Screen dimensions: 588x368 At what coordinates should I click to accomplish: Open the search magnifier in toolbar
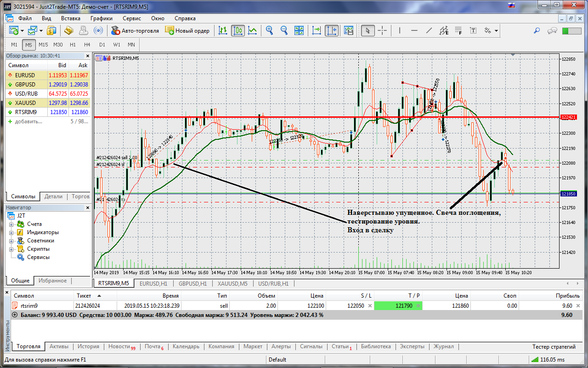click(x=537, y=31)
